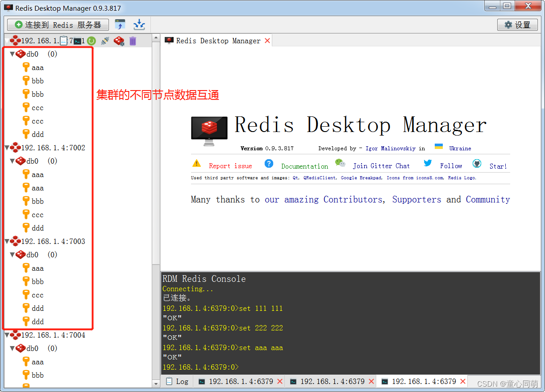Image resolution: width=545 pixels, height=392 pixels.
Task: Select key bbb under 192.168.1.4:7002
Action: (37, 201)
